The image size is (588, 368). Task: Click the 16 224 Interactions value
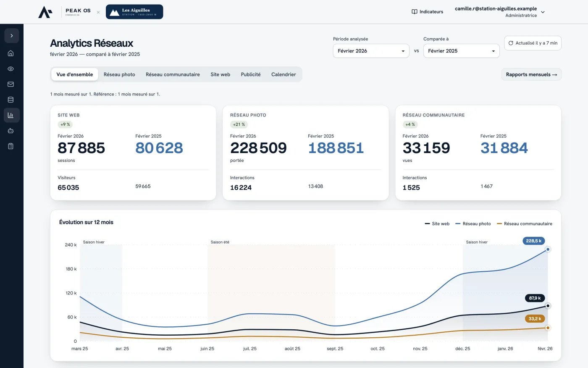(241, 188)
